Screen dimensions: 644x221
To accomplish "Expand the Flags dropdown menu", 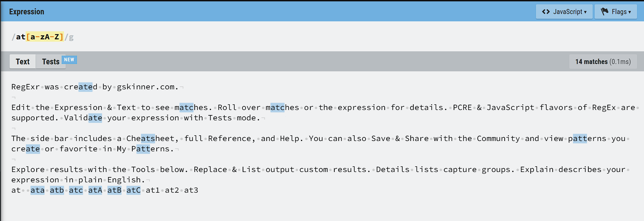I will (616, 12).
